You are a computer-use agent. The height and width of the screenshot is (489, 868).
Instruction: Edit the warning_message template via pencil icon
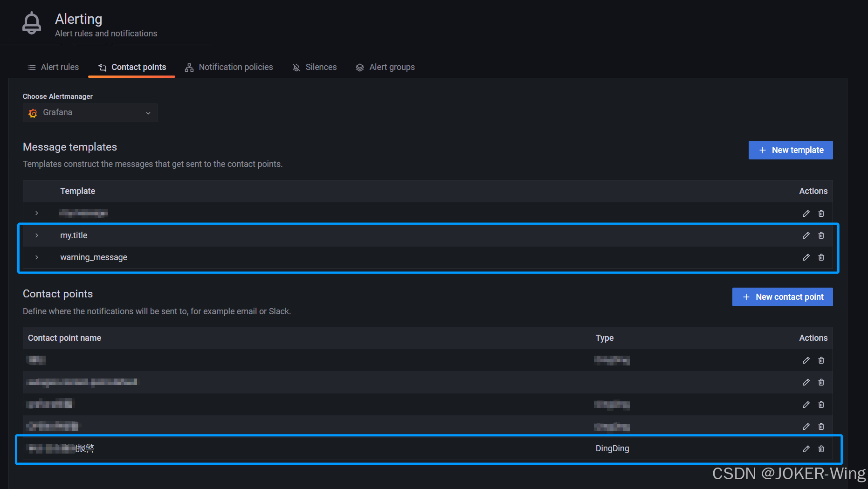click(806, 257)
